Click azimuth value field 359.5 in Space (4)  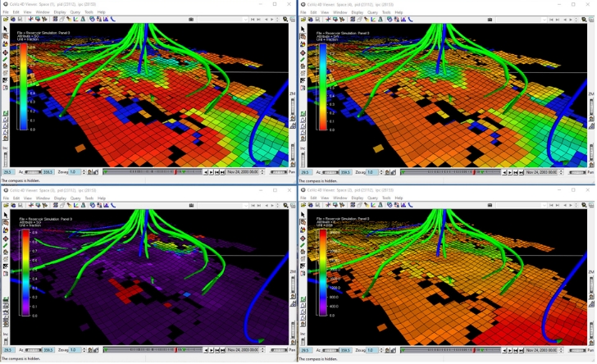pyautogui.click(x=345, y=172)
